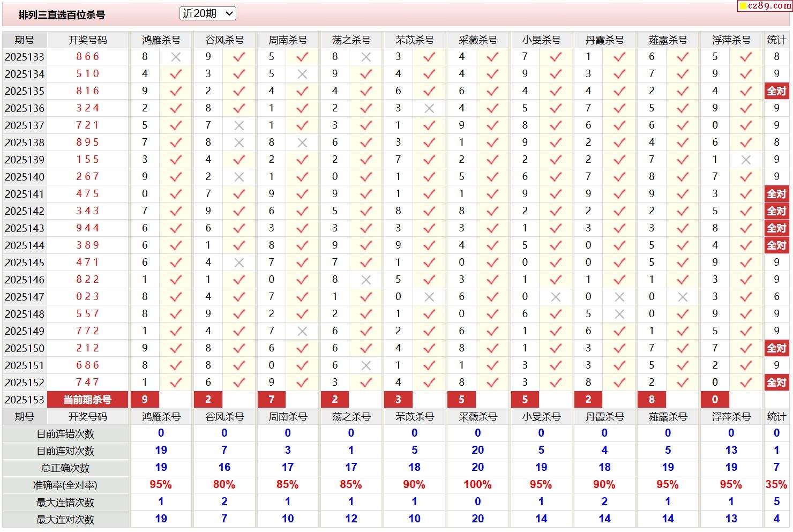Screen dimensions: 793x532
Task: Click the 全对 badge in row 2025143
Action: [x=776, y=228]
